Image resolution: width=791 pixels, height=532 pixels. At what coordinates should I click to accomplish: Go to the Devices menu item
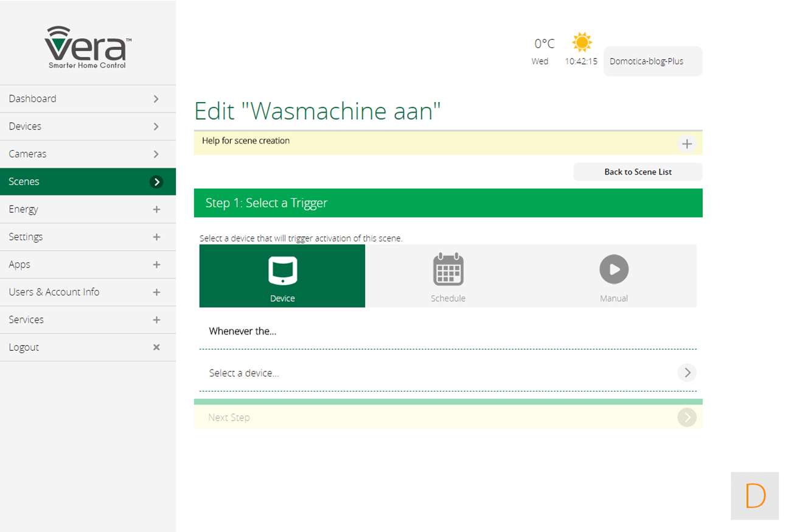[x=88, y=126]
